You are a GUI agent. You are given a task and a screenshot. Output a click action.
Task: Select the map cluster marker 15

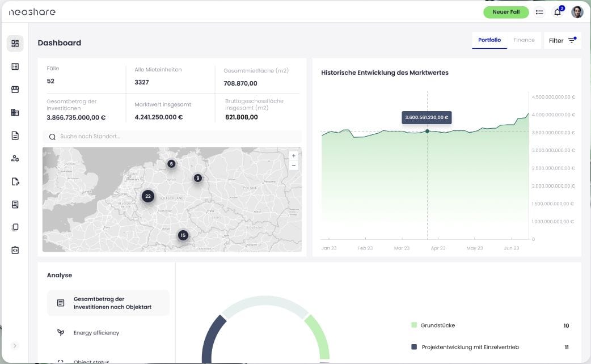pos(183,235)
